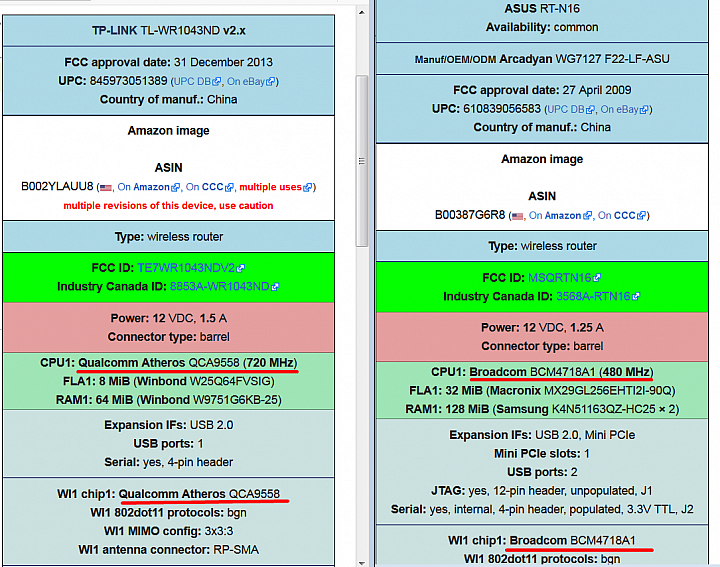Click the left panel scroll up arrow

coord(362,12)
